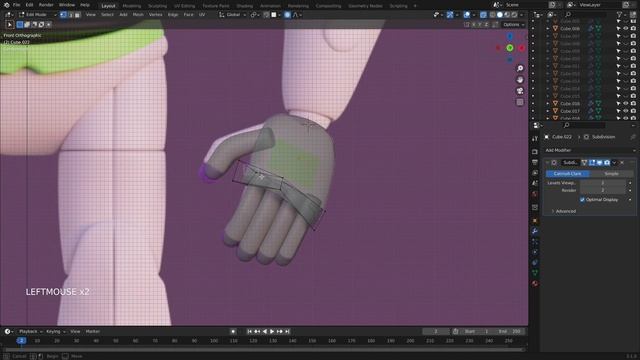Open the File menu
Image resolution: width=640 pixels, height=360 pixels.
[17, 5]
